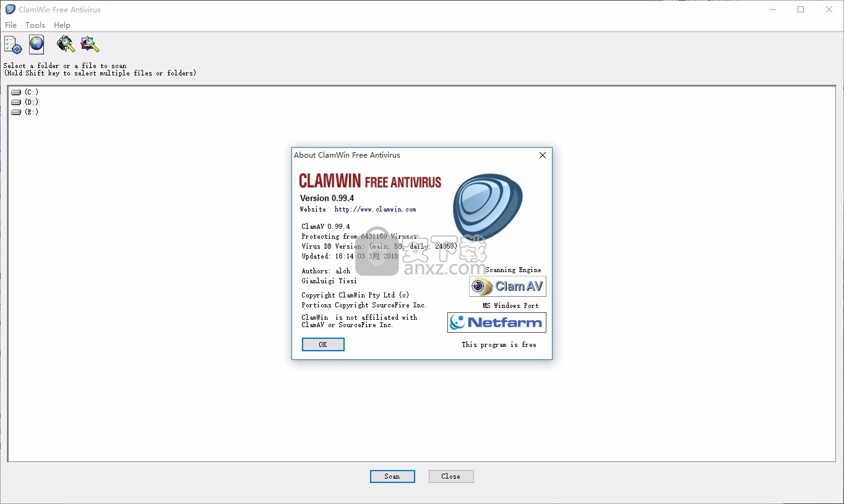Image resolution: width=844 pixels, height=504 pixels.
Task: Click the blue clam shell logo
Action: tap(488, 207)
